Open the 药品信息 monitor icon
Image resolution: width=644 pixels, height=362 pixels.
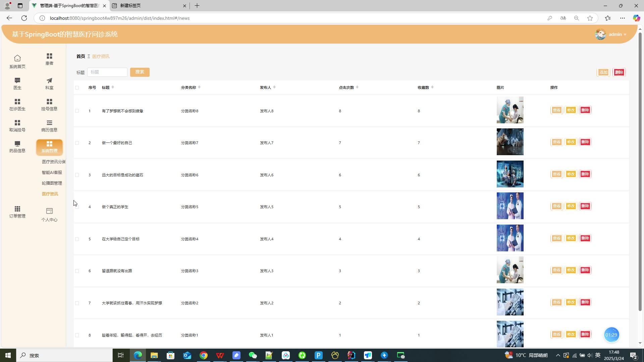17,144
